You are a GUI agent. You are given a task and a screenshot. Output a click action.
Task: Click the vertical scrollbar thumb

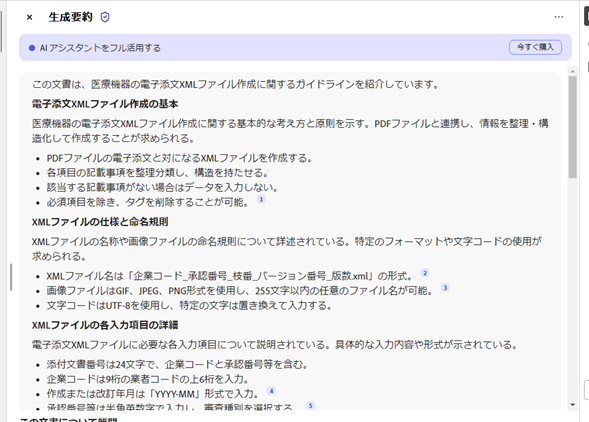click(572, 127)
